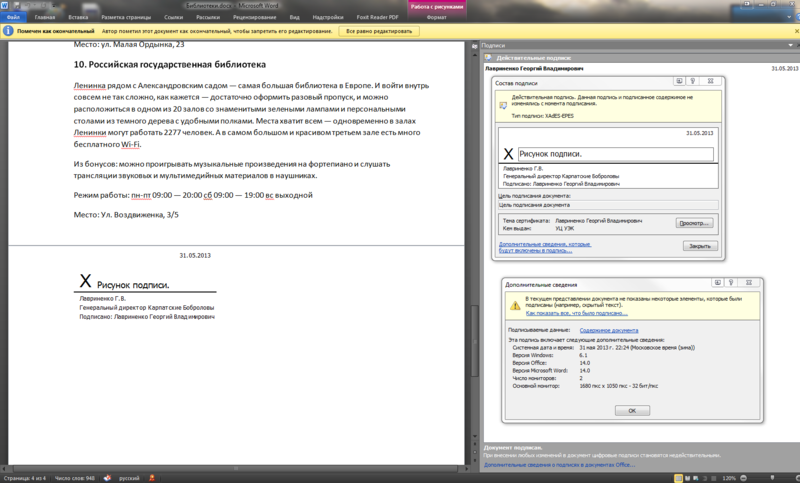Screen dimensions: 800x483
Task: Select the Разметка страницы tab
Action: click(x=126, y=17)
